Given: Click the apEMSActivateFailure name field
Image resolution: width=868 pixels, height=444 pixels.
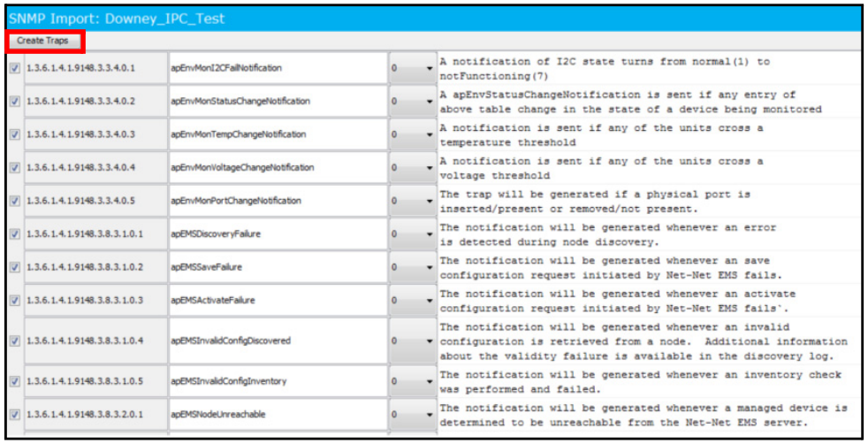Looking at the screenshot, I should (278, 301).
